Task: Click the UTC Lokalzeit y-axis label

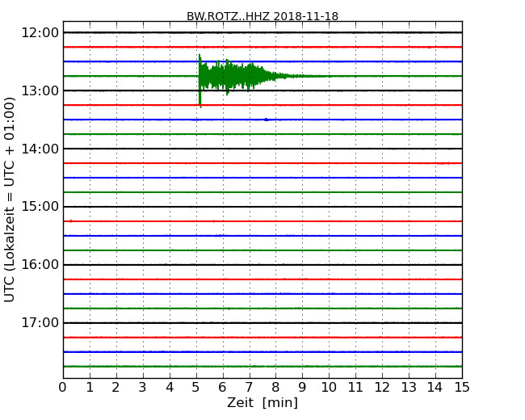Action: 10,199
